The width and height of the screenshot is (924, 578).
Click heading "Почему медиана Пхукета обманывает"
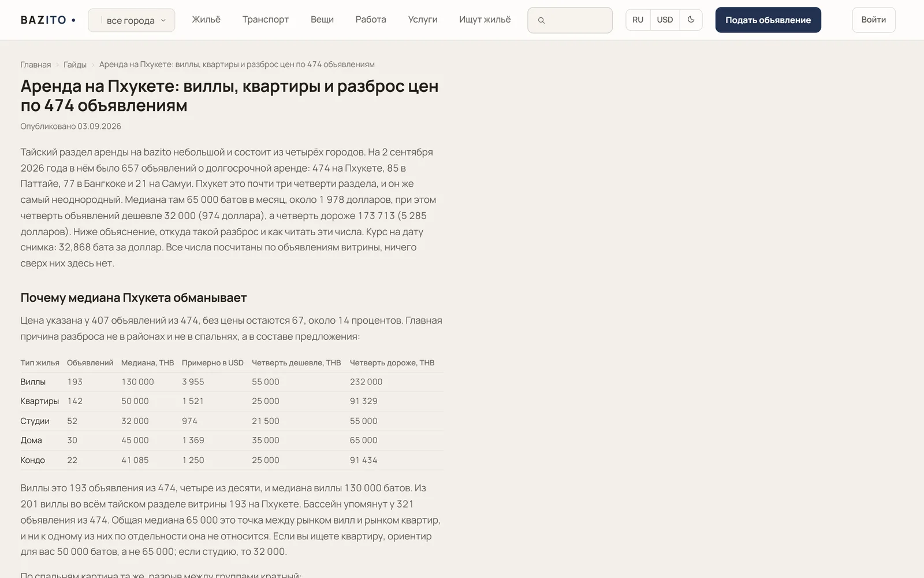pos(133,298)
